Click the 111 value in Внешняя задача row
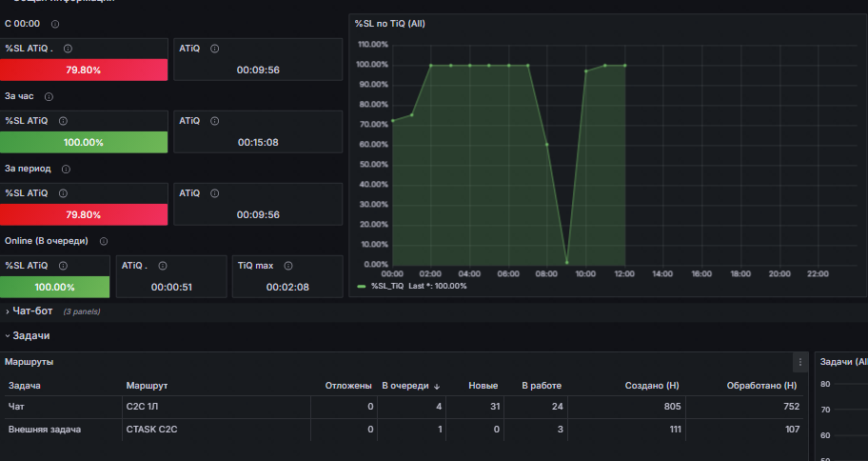 [x=675, y=430]
